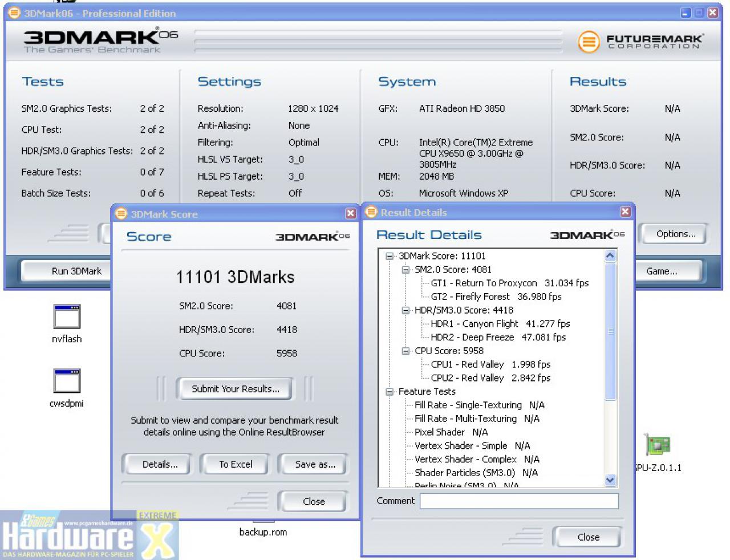Select Vertex Shader - Complex row
Screen dimensions: 730x560
point(477,459)
